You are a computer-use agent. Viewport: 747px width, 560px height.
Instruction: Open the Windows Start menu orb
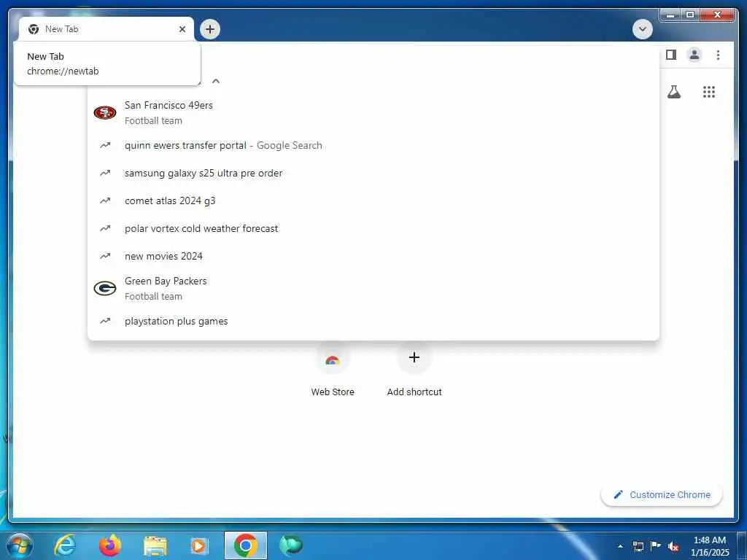point(19,545)
